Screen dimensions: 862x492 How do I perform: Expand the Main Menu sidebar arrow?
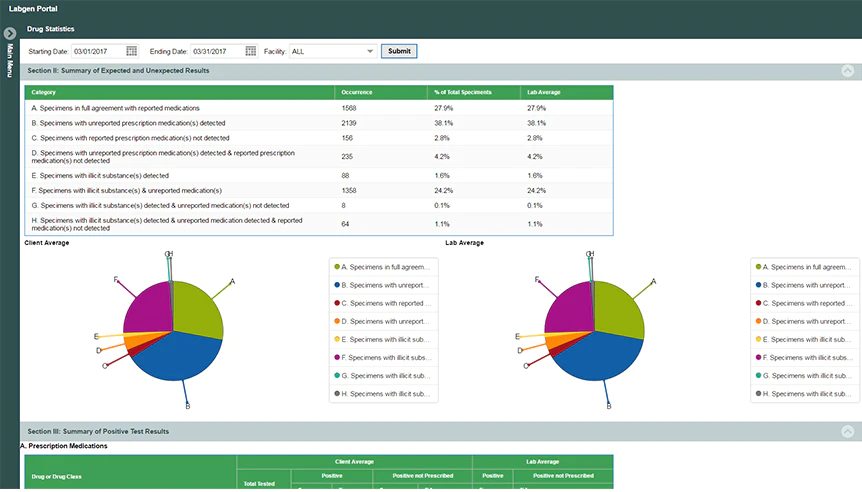click(x=9, y=33)
